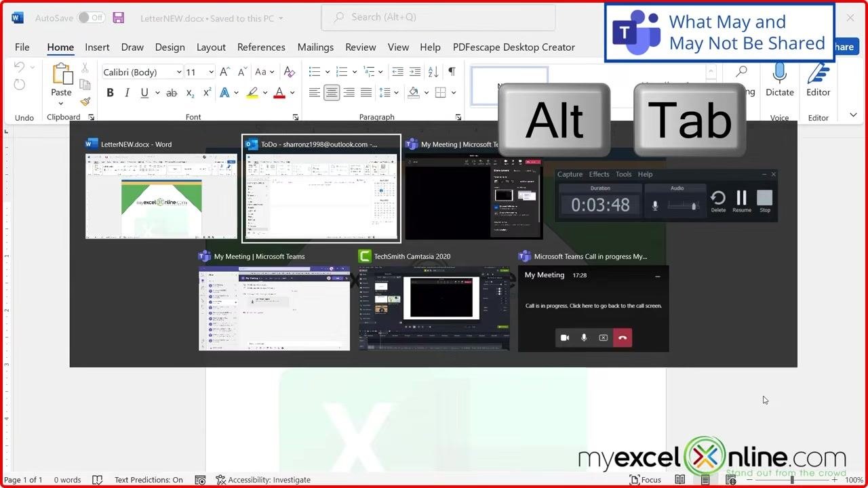868x488 pixels.
Task: Toggle the AutoSave switch
Action: tap(91, 18)
